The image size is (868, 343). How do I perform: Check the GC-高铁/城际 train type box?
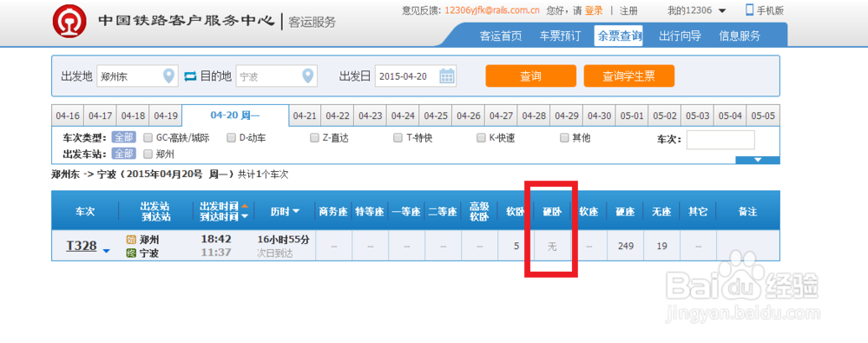(148, 137)
